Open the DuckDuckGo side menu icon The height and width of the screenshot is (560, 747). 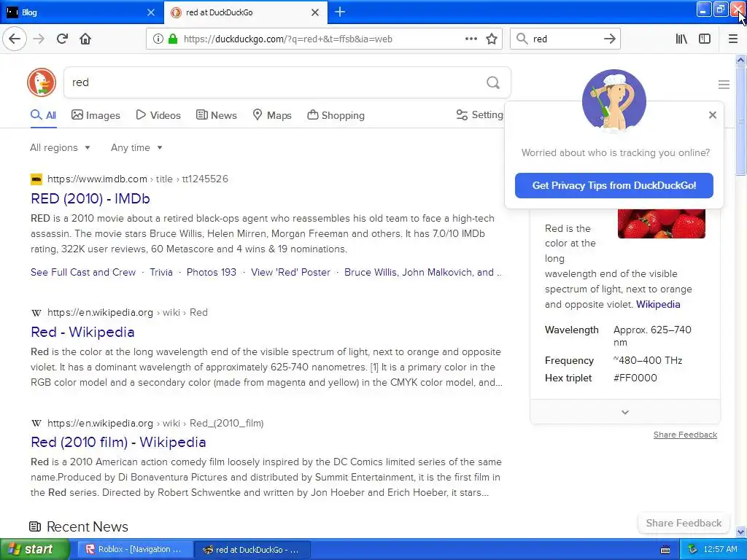click(x=724, y=85)
